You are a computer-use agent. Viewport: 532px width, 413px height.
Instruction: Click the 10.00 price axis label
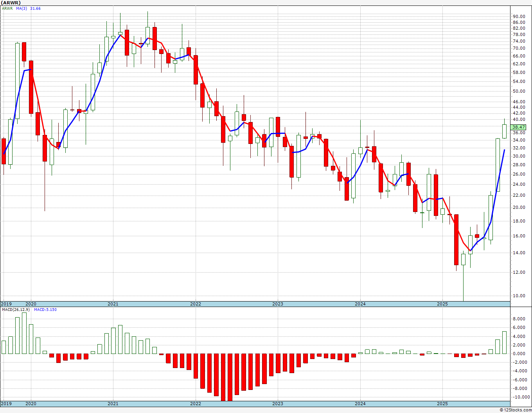(x=519, y=296)
